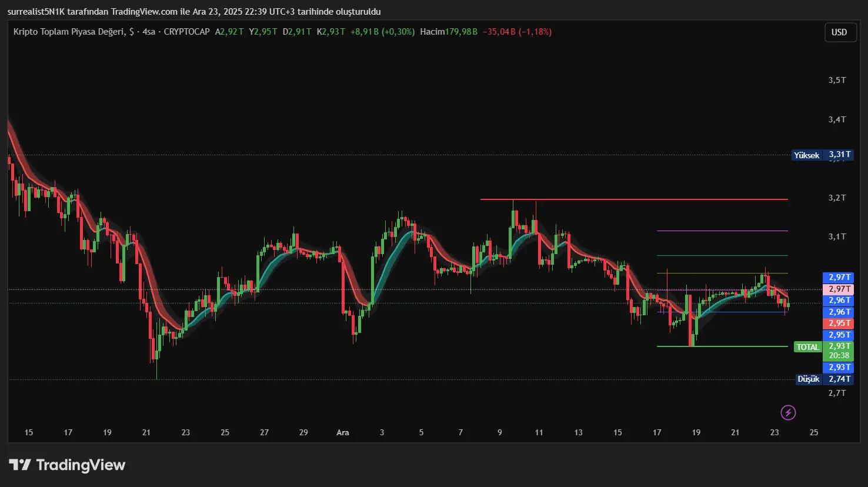868x487 pixels.
Task: Click the −35,04B (−1,18%) volume change
Action: [x=517, y=32]
